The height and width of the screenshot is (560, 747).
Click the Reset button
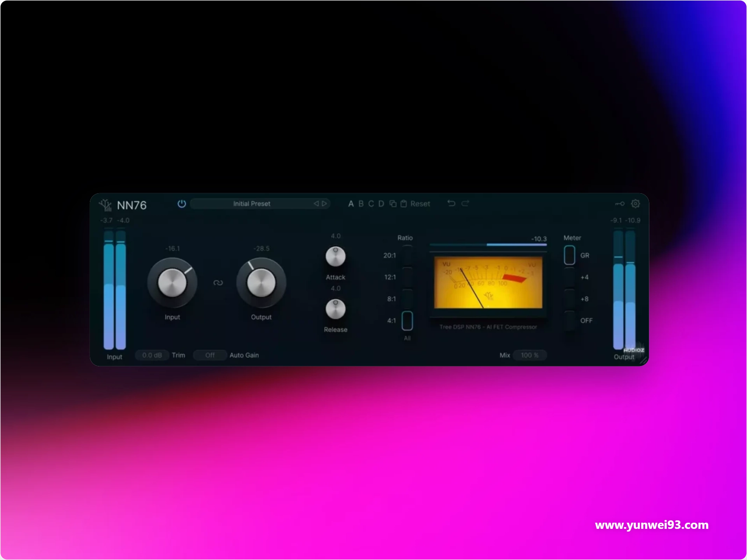[420, 204]
